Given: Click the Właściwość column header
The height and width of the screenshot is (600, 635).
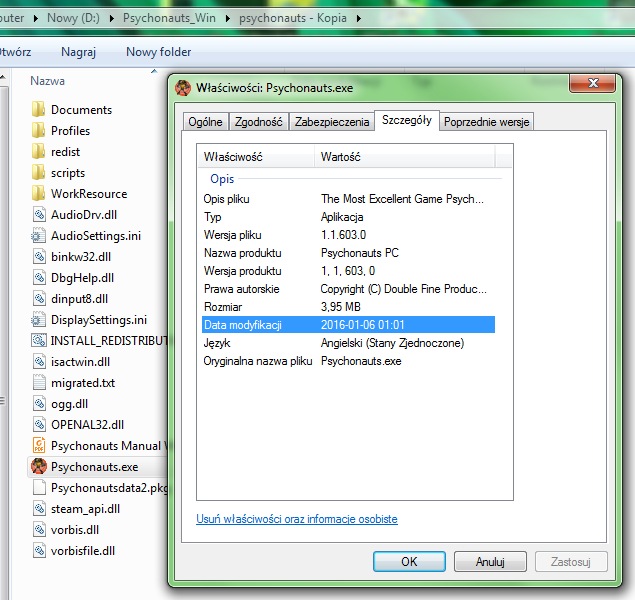Looking at the screenshot, I should [x=256, y=157].
